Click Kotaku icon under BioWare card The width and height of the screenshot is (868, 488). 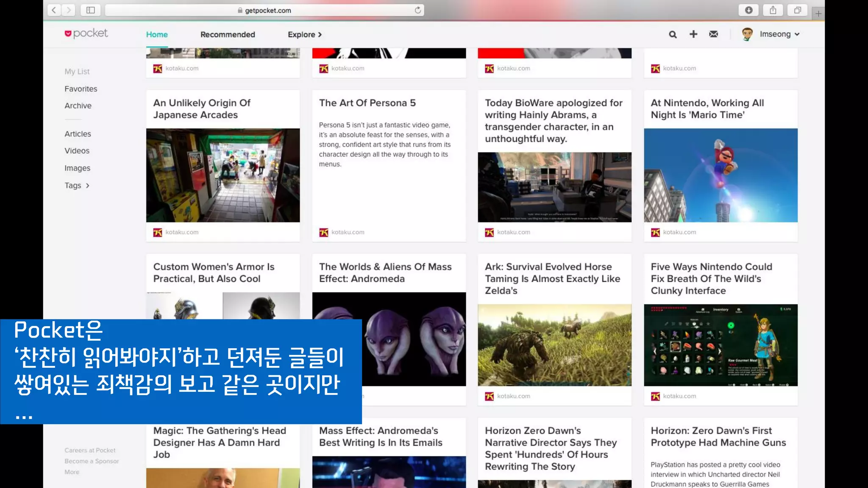click(x=490, y=233)
